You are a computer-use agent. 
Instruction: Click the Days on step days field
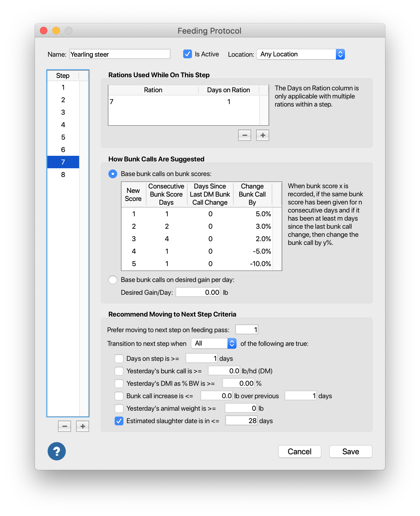pos(202,358)
